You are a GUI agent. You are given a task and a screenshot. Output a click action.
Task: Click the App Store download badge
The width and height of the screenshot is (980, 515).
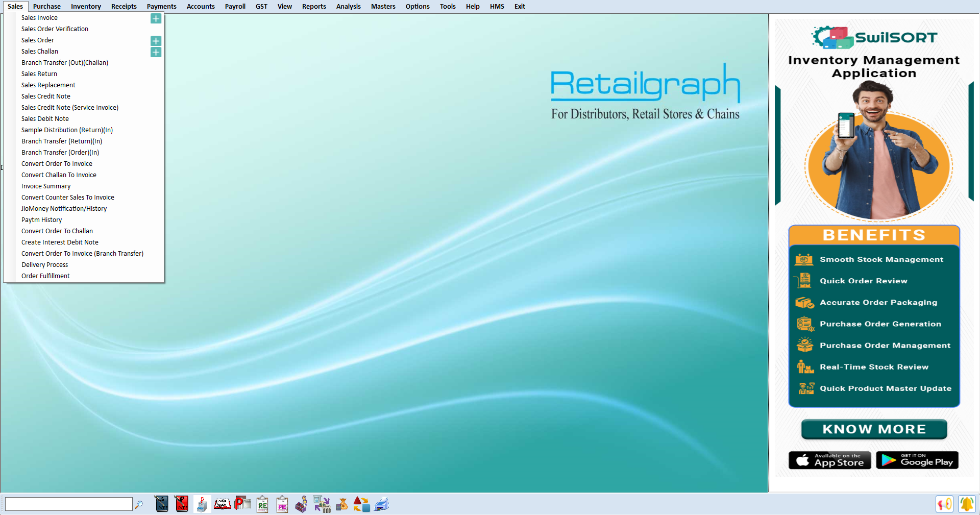click(830, 460)
